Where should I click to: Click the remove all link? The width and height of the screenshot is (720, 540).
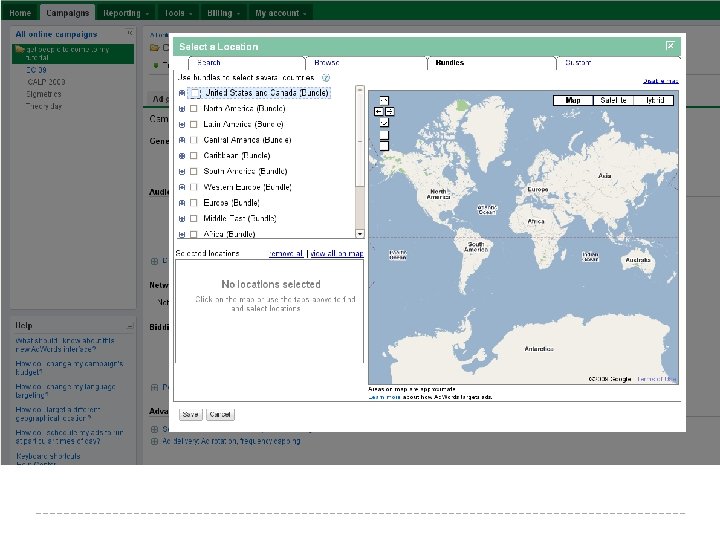point(286,253)
